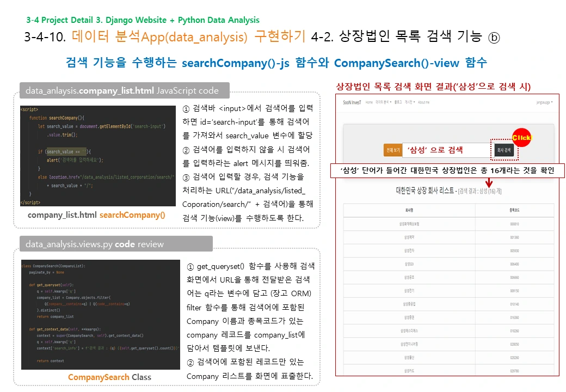Screen dimensions: 566x392
Task: Click stock code 028260
Action: point(514,358)
